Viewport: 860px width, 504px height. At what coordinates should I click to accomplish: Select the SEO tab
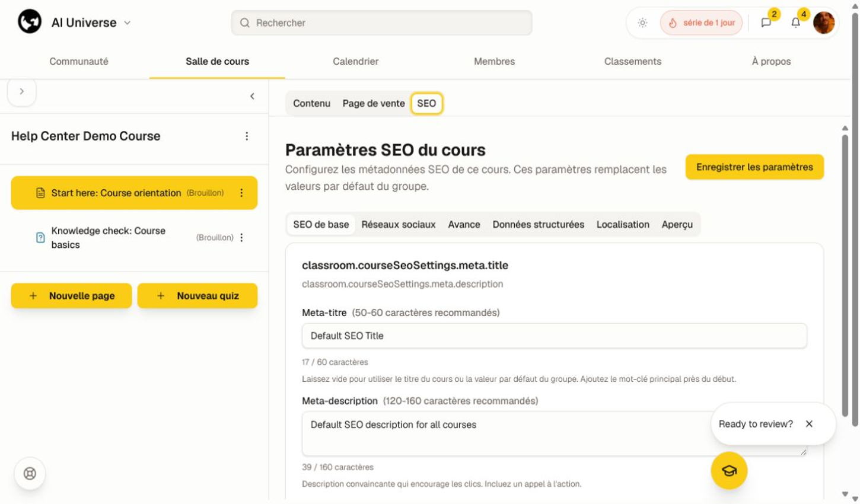pos(426,103)
